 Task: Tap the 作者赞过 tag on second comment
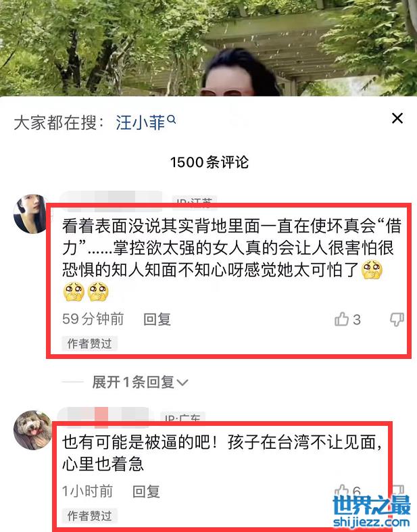pyautogui.click(x=90, y=516)
